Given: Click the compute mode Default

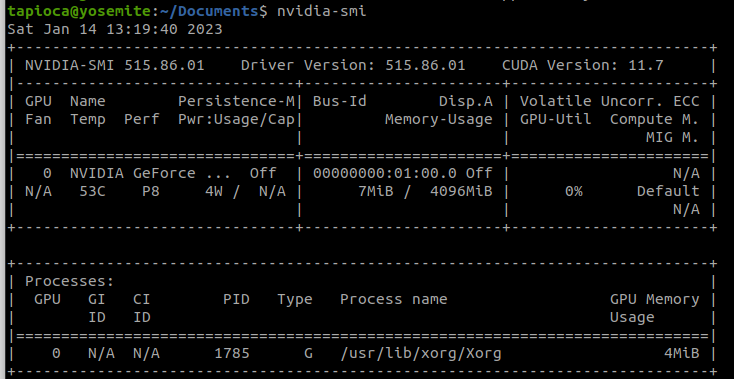Looking at the screenshot, I should (x=668, y=191).
